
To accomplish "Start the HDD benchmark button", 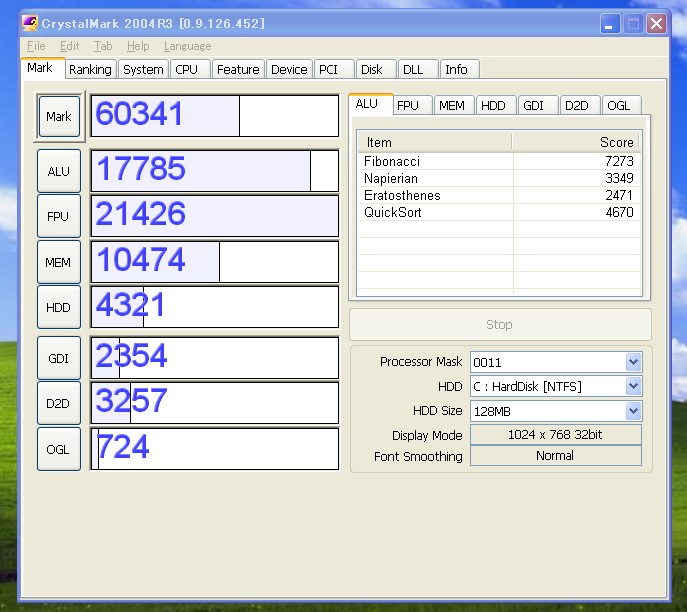I will 59,307.
